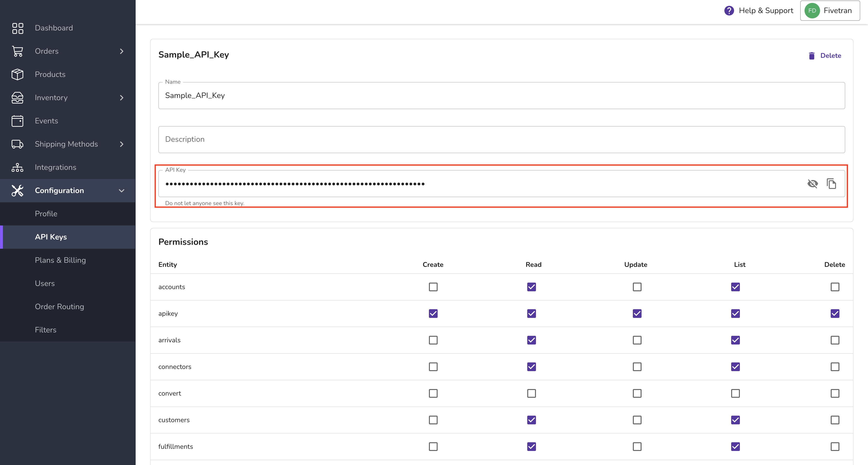The image size is (868, 465).
Task: Uncheck List permission for connectors
Action: pos(735,367)
